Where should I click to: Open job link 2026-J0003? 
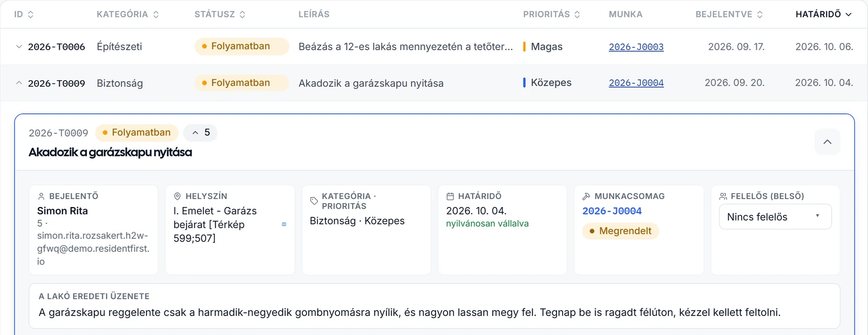[636, 47]
